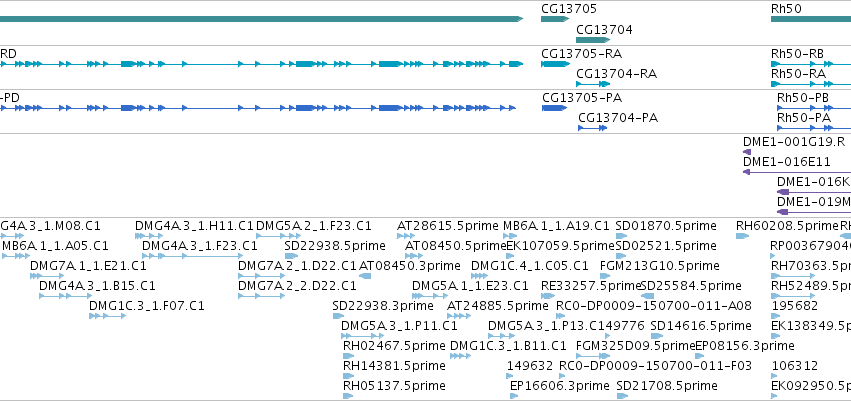
Task: Click EST AT08450.5prime
Action: tap(415, 256)
